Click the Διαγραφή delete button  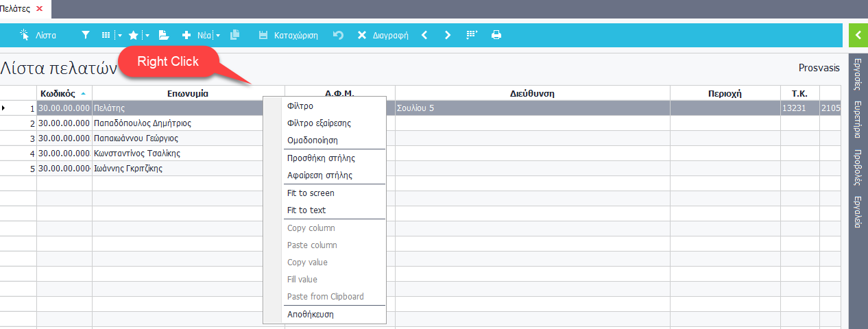[383, 35]
